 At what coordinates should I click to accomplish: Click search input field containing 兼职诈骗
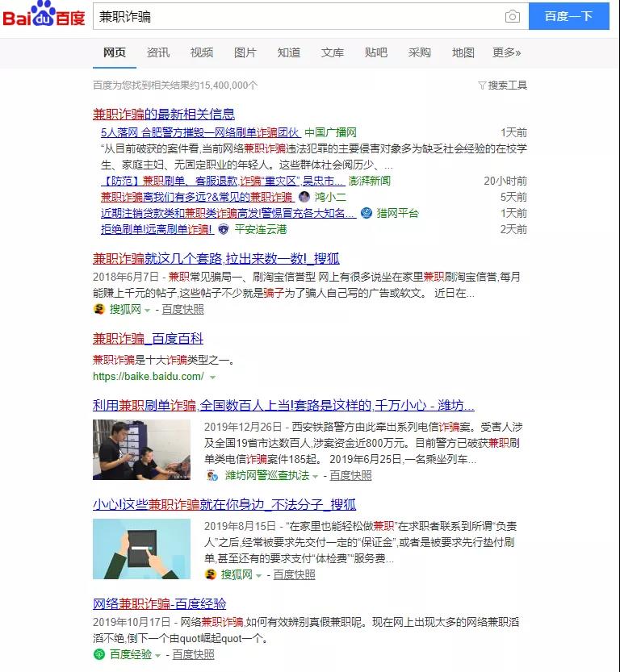tap(311, 16)
